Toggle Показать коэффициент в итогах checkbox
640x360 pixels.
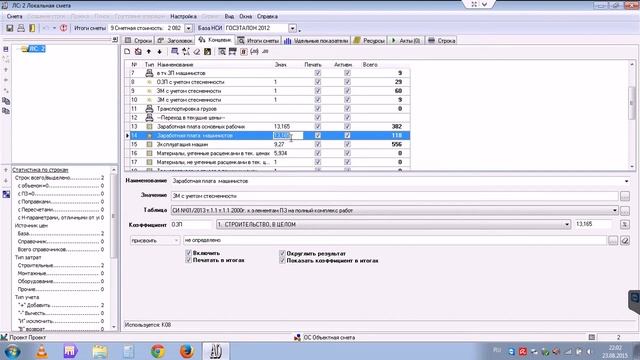tap(282, 260)
